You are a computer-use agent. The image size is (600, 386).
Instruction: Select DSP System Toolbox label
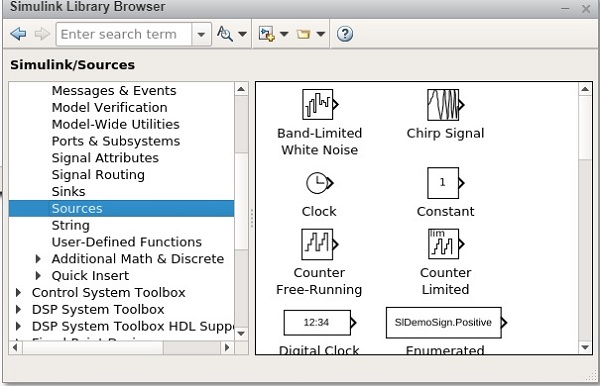[x=98, y=309]
